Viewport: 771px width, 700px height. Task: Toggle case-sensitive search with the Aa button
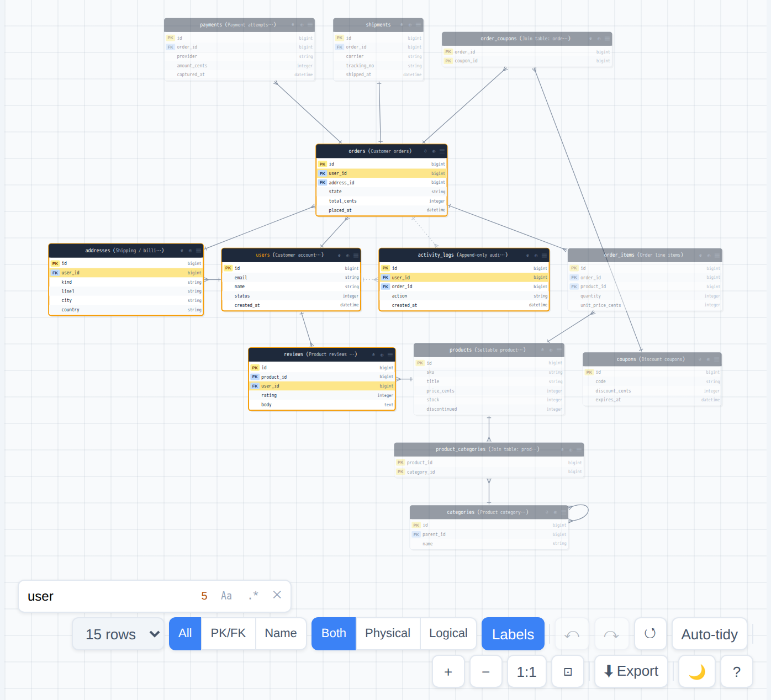226,596
